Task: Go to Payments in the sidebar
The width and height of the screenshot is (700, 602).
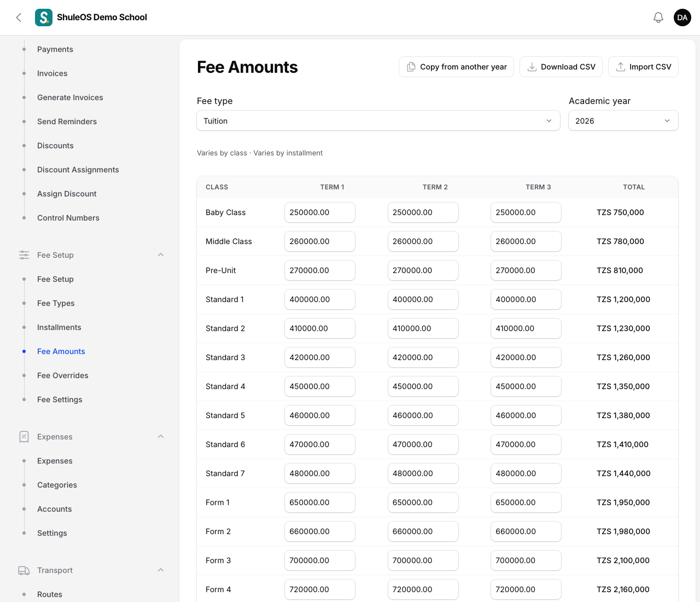Action: (x=55, y=49)
